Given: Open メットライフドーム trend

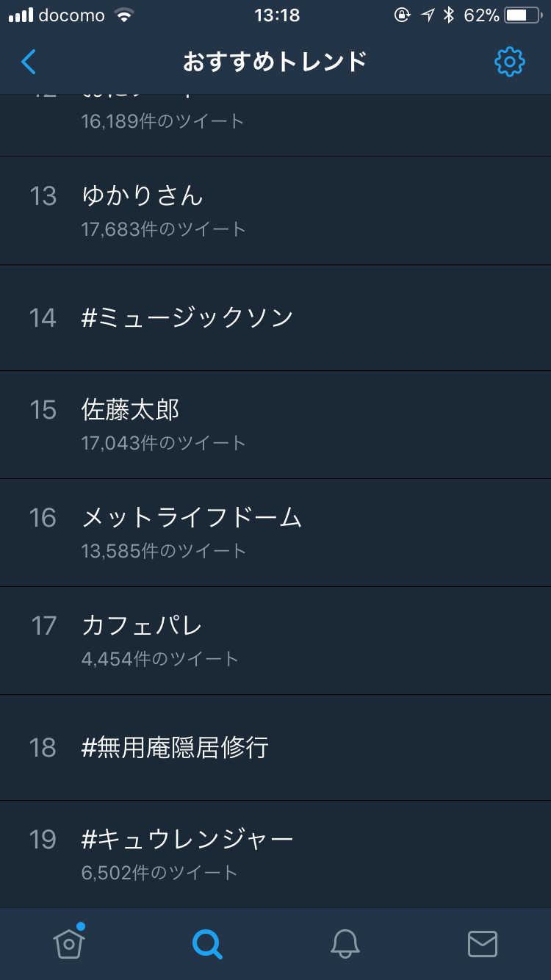Looking at the screenshot, I should [x=192, y=518].
